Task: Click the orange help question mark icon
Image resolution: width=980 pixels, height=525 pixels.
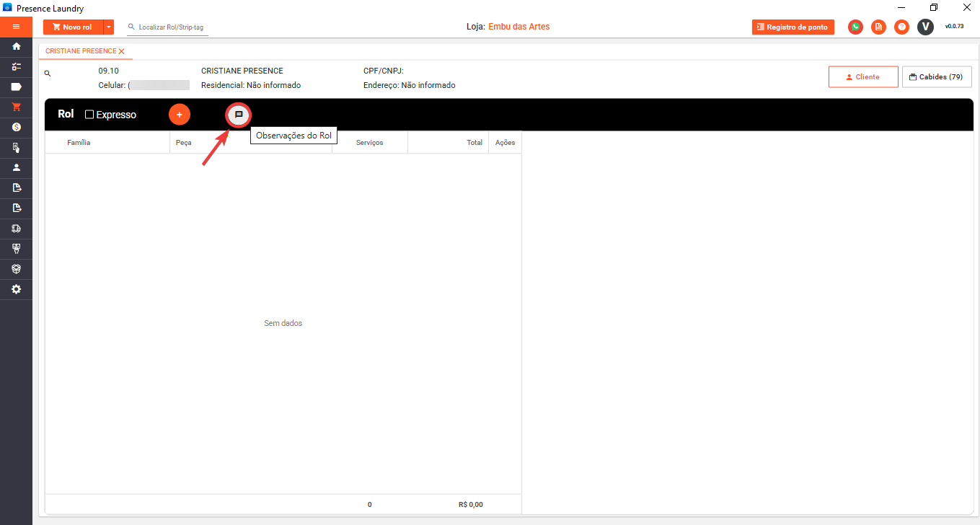Action: click(901, 27)
